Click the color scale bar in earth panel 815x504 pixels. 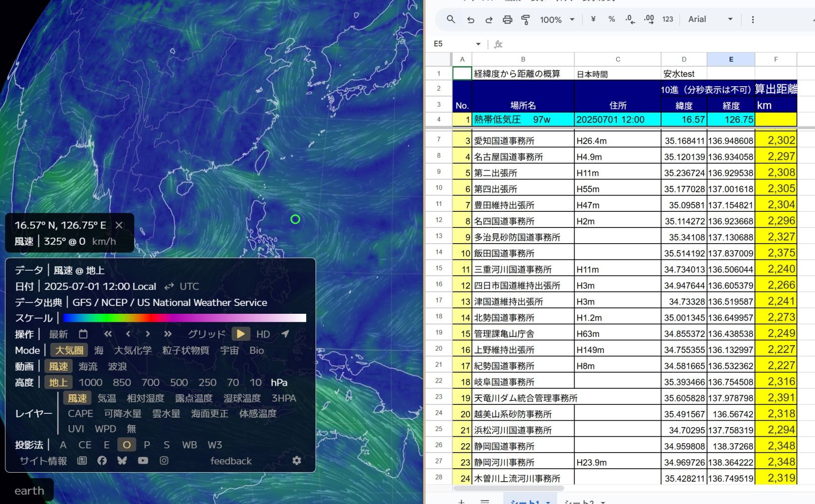click(x=184, y=318)
